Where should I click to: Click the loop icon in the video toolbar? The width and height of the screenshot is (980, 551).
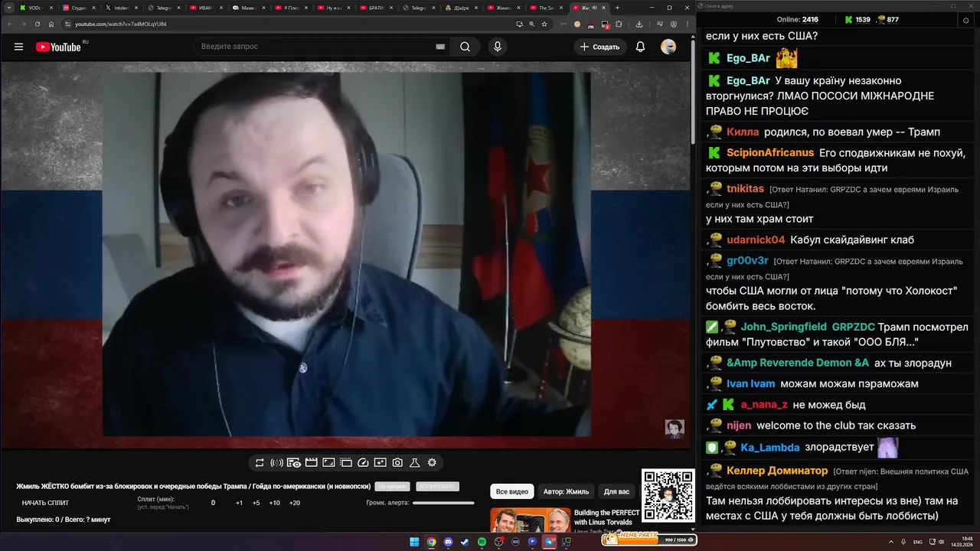pyautogui.click(x=260, y=463)
